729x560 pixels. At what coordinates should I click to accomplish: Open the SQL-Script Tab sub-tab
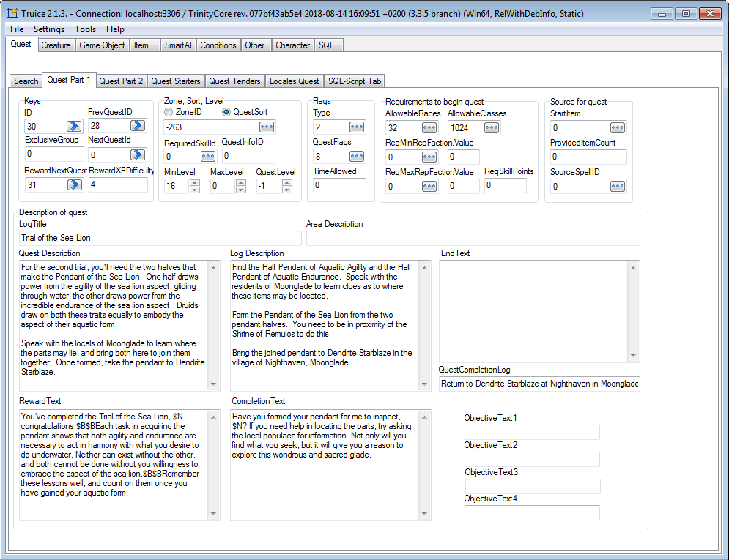point(355,81)
